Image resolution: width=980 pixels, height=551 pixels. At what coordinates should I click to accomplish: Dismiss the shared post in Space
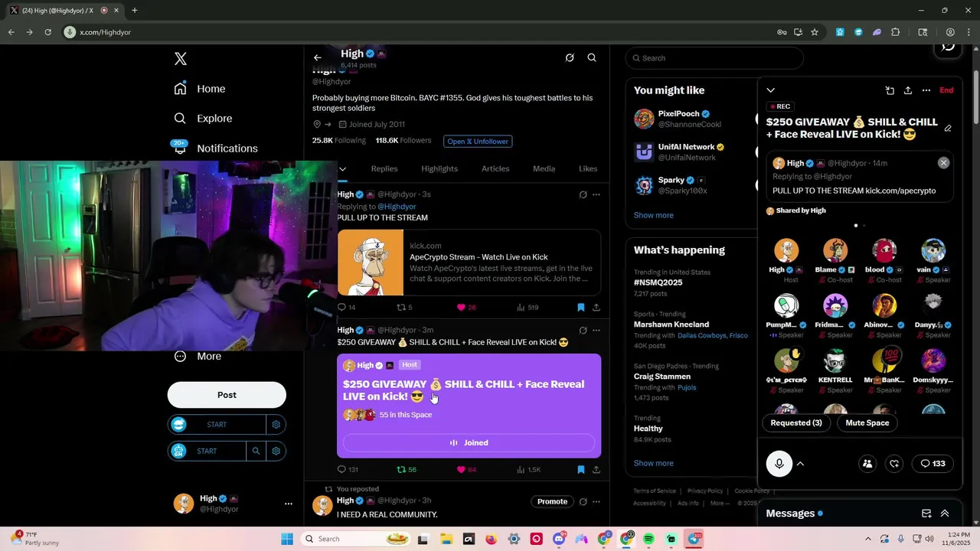(944, 163)
